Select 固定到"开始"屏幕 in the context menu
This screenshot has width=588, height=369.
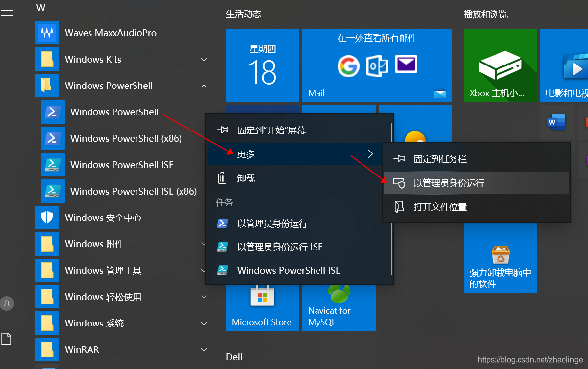point(298,130)
